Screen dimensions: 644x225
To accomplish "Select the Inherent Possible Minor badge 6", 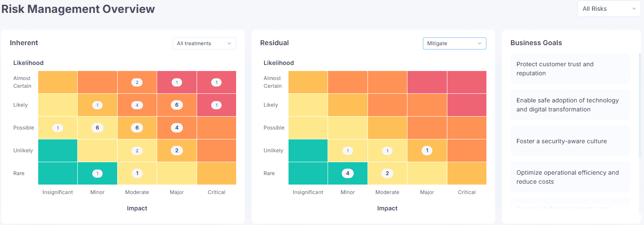I will tap(97, 128).
